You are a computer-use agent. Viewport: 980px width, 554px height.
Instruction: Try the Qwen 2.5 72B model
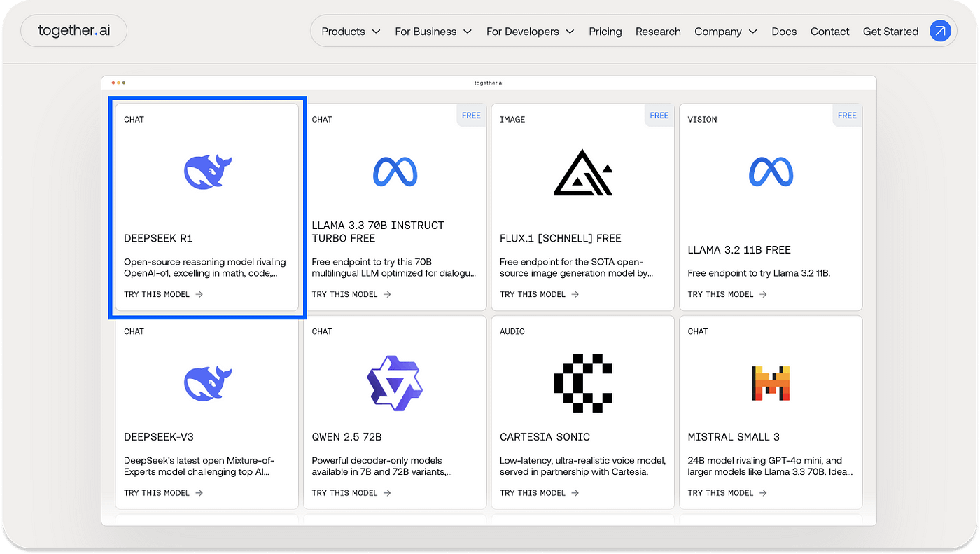coord(351,493)
